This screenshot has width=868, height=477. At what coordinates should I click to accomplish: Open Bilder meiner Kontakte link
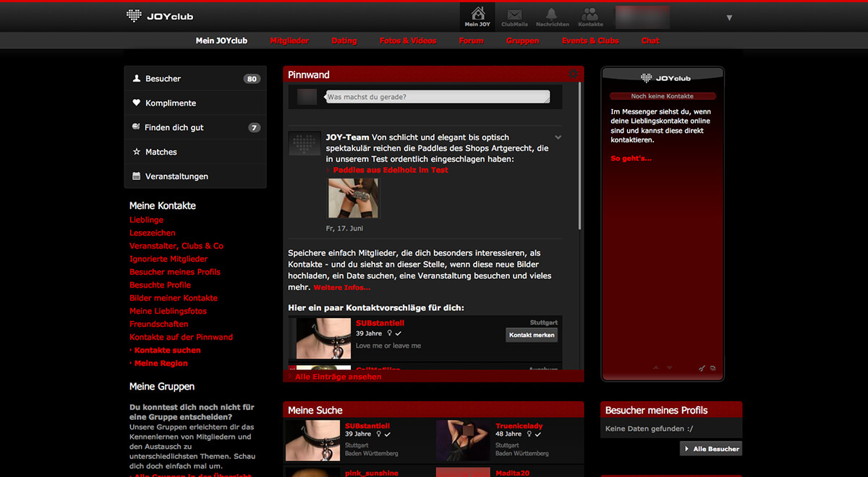[x=174, y=298]
